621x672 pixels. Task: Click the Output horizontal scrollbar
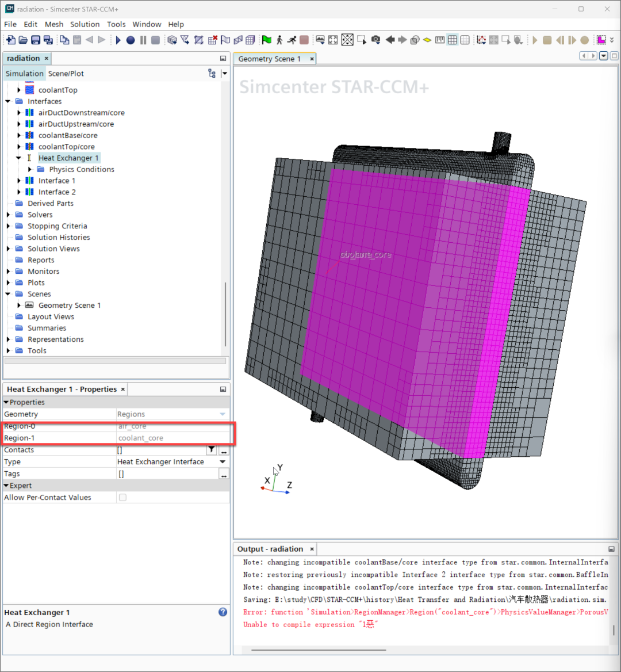[319, 650]
